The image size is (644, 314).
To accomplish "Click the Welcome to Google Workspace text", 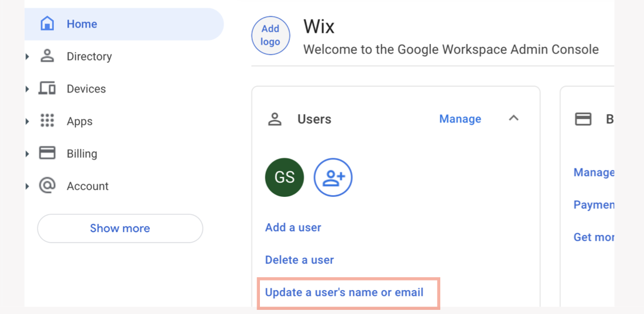I will point(451,50).
